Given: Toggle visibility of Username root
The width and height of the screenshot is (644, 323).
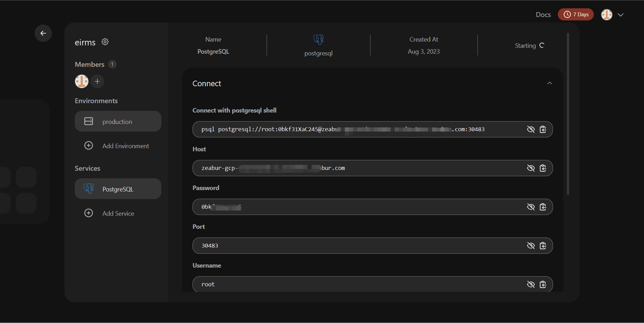Looking at the screenshot, I should 531,285.
